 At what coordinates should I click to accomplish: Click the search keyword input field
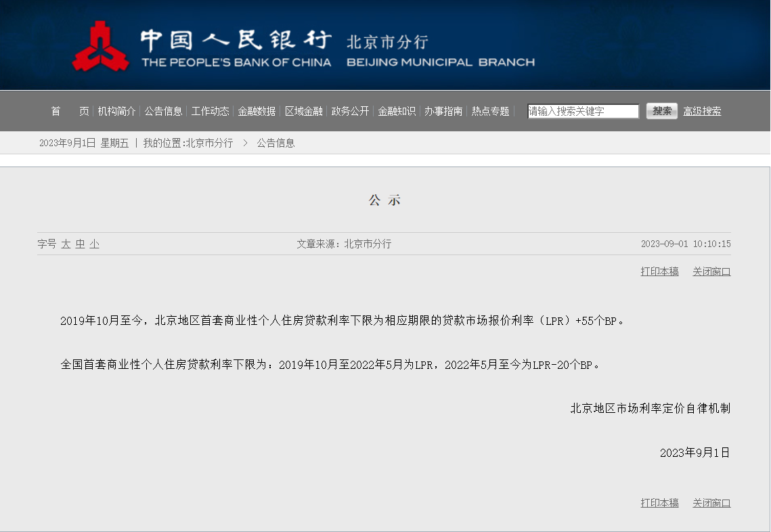[583, 111]
